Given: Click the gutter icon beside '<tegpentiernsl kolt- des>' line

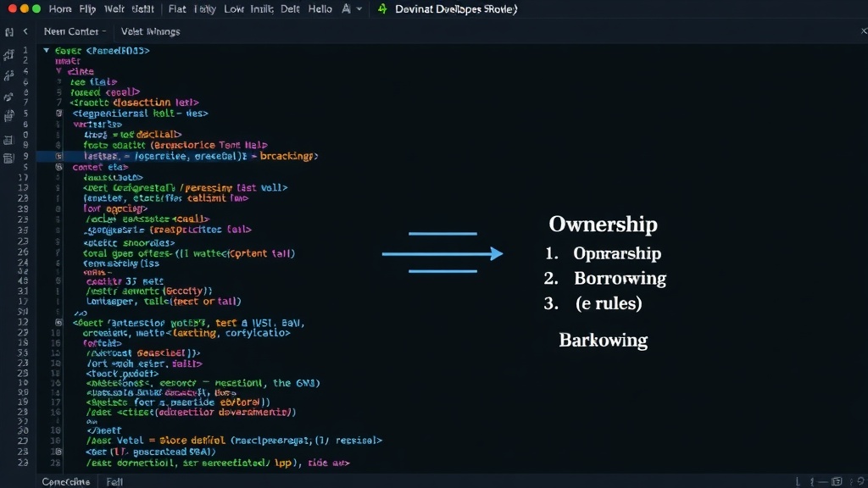Looking at the screenshot, I should pos(58,113).
